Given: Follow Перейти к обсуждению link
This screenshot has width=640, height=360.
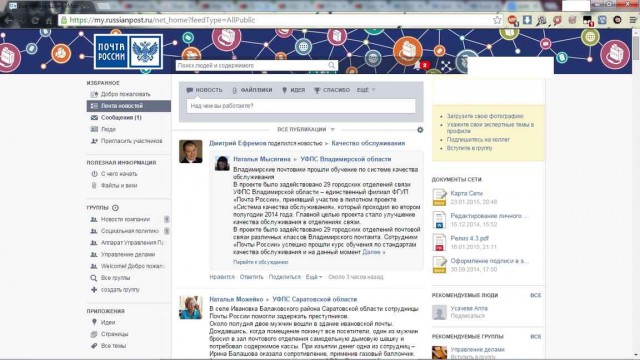Looking at the screenshot, I should point(260,262).
